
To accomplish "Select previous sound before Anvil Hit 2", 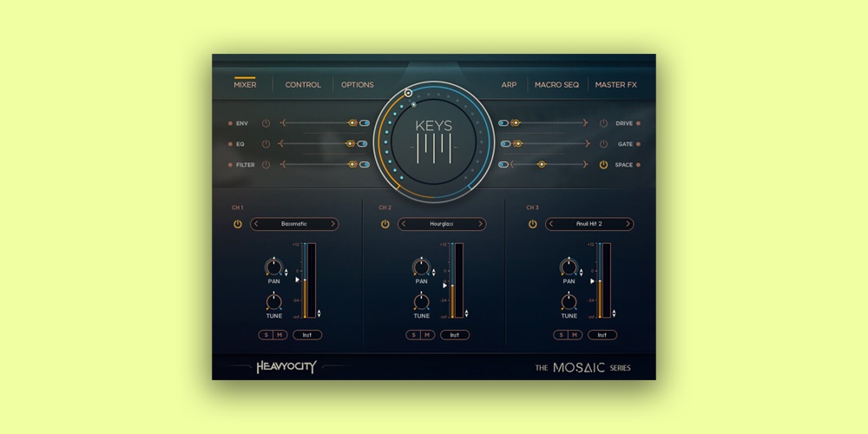I will coord(551,224).
